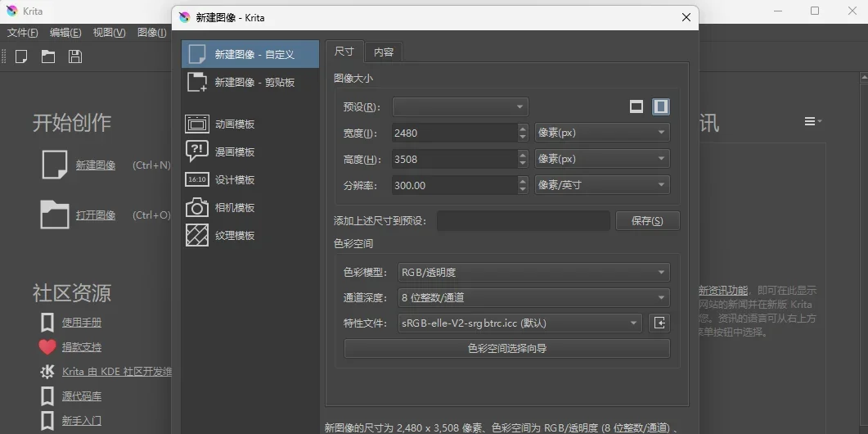Decrease height with stepper down arrow
This screenshot has width=868, height=434.
click(523, 164)
